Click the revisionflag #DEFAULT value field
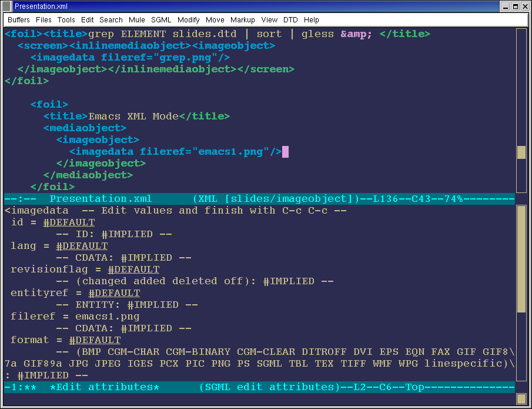Screen dimensions: 532x409 (x=133, y=270)
